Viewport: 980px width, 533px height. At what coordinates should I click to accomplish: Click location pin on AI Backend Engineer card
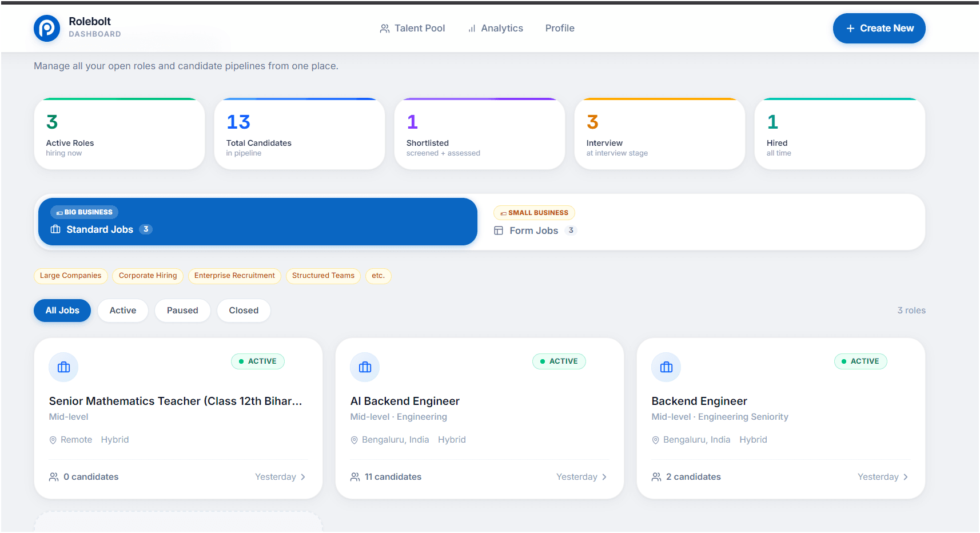point(354,440)
